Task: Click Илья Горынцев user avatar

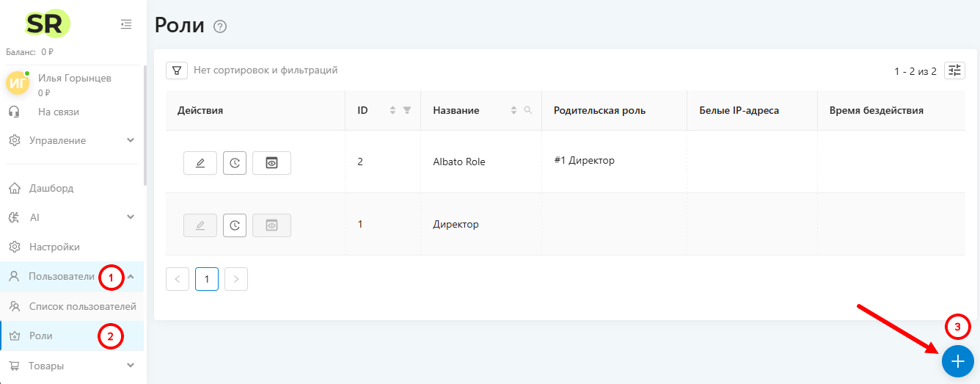Action: tap(18, 83)
